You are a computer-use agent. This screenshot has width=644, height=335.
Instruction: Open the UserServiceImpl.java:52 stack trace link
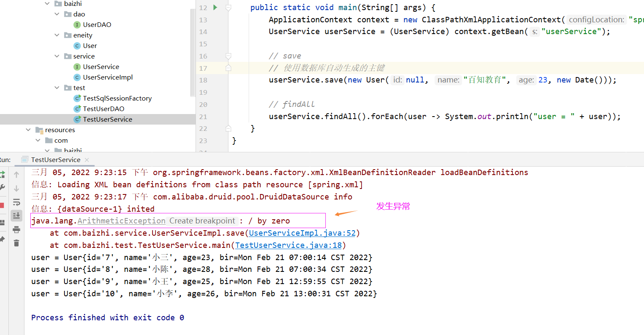[302, 233]
